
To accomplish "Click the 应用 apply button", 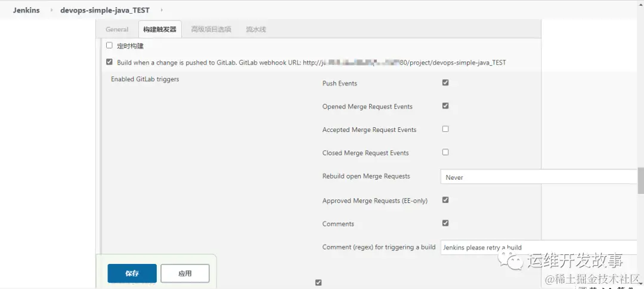I will [185, 273].
